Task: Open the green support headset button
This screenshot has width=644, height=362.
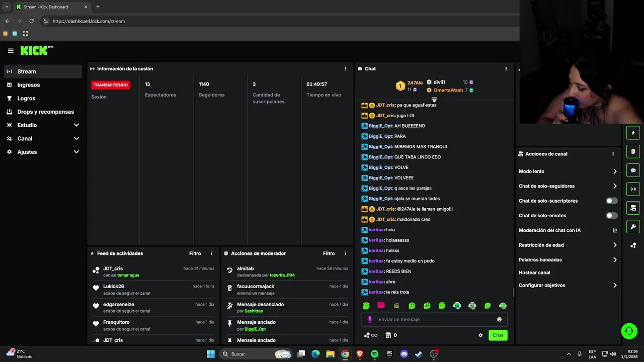Action: [629, 331]
